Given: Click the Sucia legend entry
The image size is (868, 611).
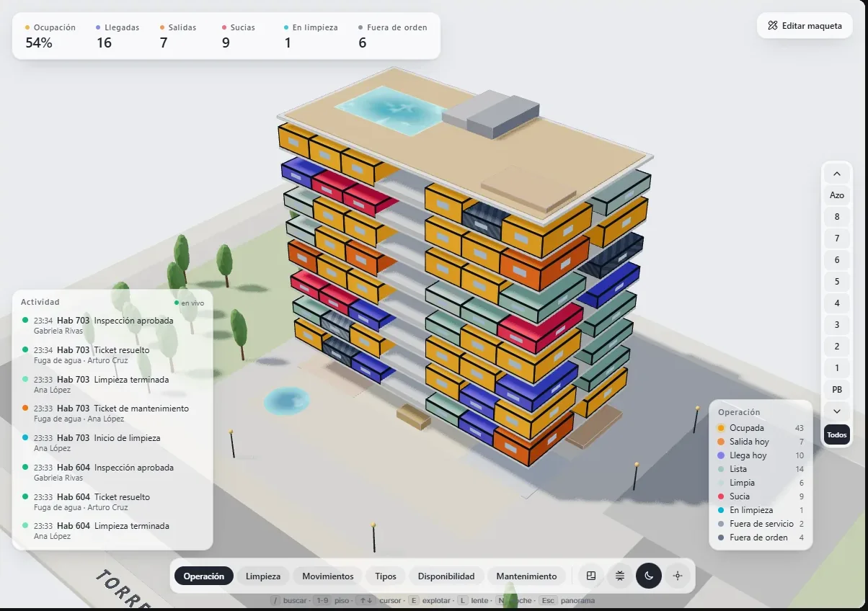Looking at the screenshot, I should coord(761,496).
